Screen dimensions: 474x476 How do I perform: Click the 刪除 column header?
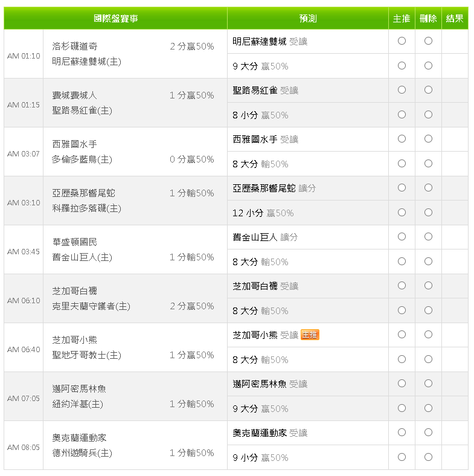tap(428, 18)
